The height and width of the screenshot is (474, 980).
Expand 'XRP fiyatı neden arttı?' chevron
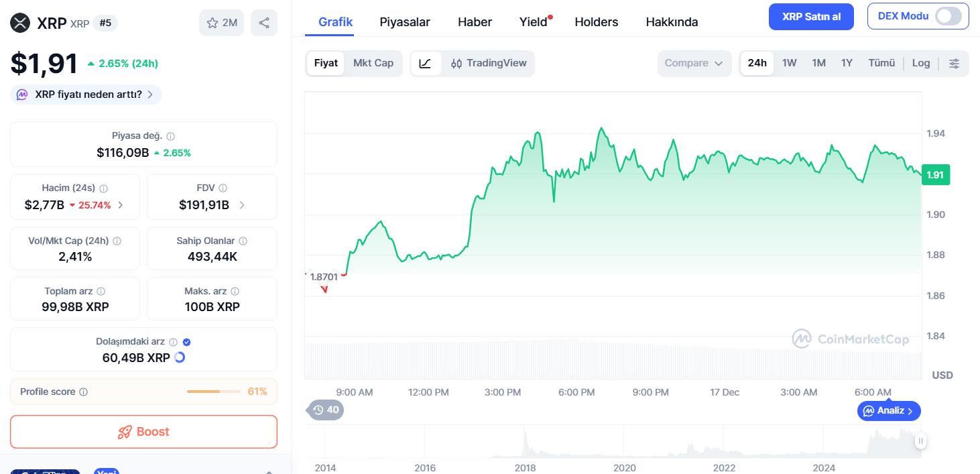point(150,95)
